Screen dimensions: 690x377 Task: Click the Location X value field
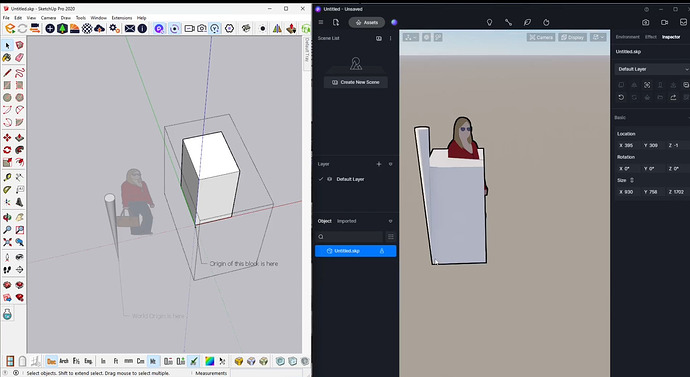627,145
